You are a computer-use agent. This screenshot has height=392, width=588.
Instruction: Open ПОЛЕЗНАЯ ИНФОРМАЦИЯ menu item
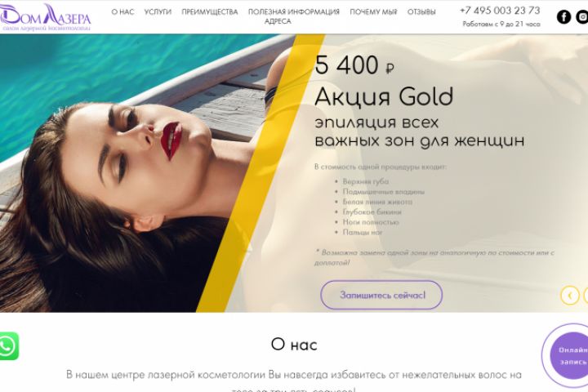pos(294,12)
